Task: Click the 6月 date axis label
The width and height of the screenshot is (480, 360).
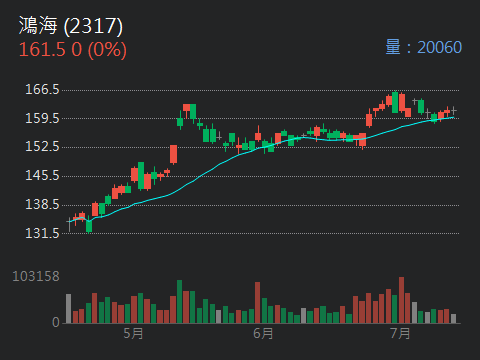Action: 263,333
